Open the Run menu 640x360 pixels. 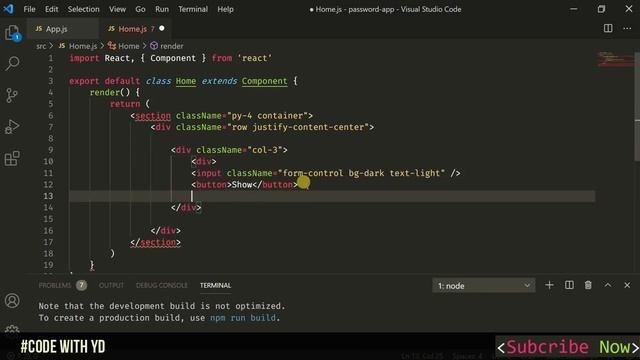pyautogui.click(x=162, y=9)
